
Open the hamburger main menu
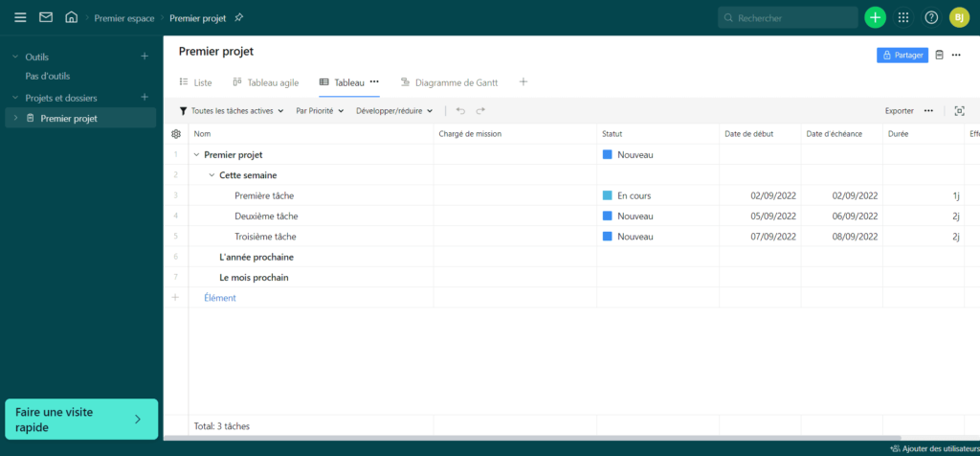point(20,17)
